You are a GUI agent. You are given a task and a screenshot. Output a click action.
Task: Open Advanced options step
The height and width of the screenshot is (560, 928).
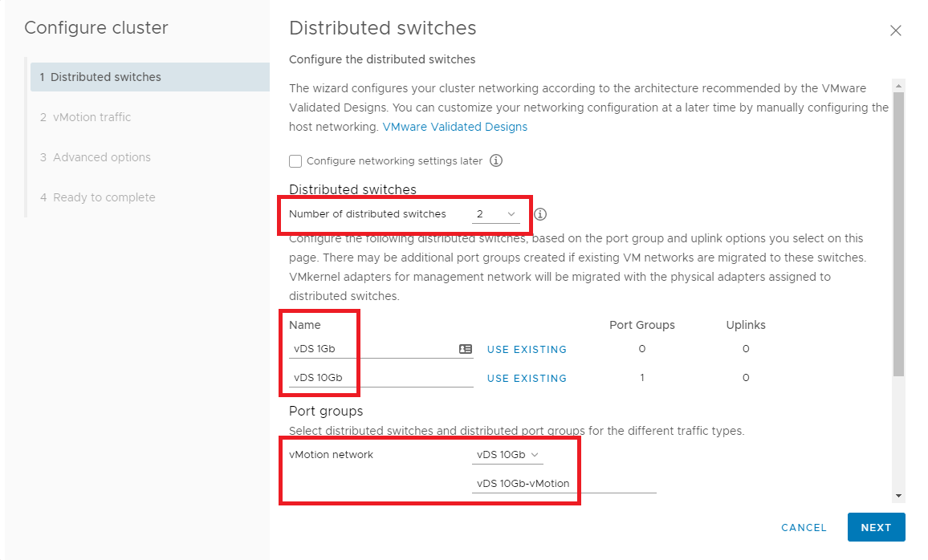pyautogui.click(x=101, y=157)
